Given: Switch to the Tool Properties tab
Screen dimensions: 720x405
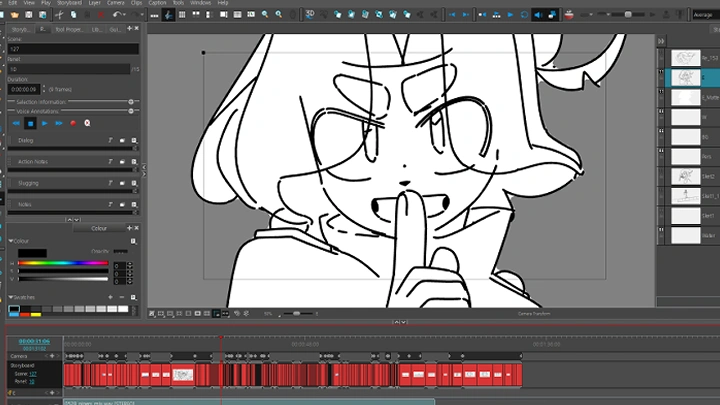Looking at the screenshot, I should tap(69, 30).
